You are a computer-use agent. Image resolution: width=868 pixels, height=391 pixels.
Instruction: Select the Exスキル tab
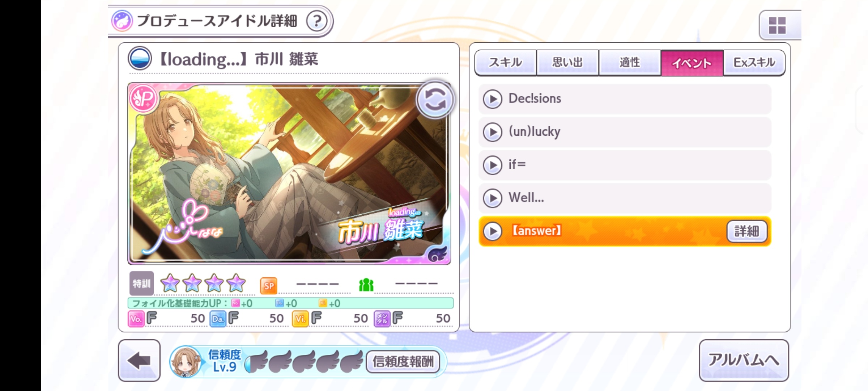[754, 63]
